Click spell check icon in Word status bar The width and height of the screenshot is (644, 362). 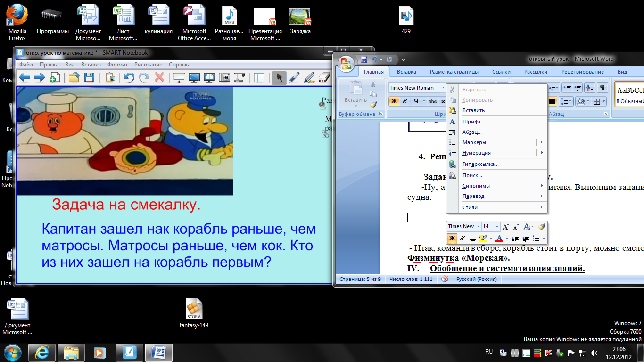[444, 279]
